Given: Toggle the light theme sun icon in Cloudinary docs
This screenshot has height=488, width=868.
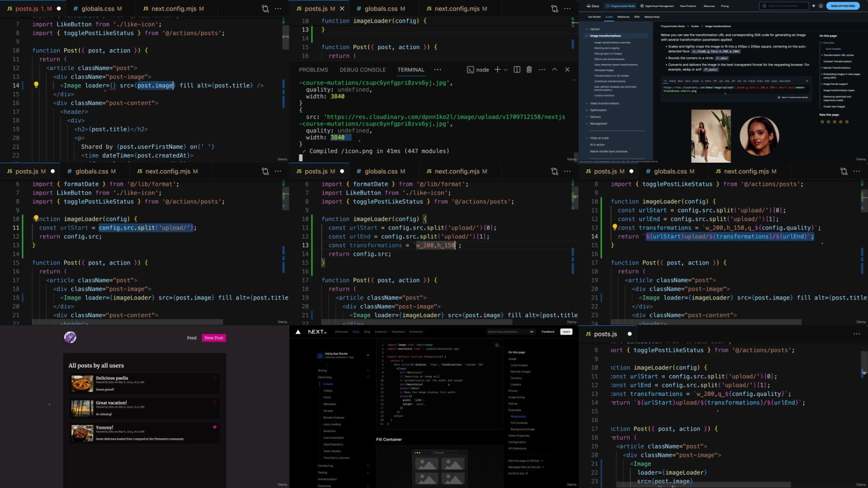Looking at the screenshot, I should [814, 6].
